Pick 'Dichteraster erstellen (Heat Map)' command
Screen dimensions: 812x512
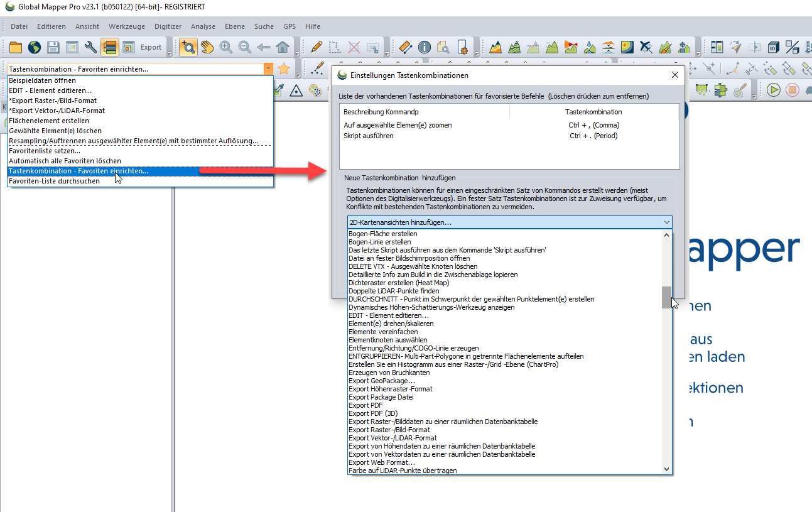[x=506, y=283]
